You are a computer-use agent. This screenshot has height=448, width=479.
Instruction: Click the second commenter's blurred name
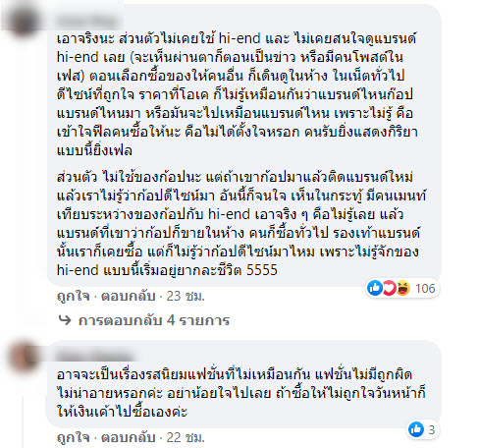pyautogui.click(x=95, y=356)
